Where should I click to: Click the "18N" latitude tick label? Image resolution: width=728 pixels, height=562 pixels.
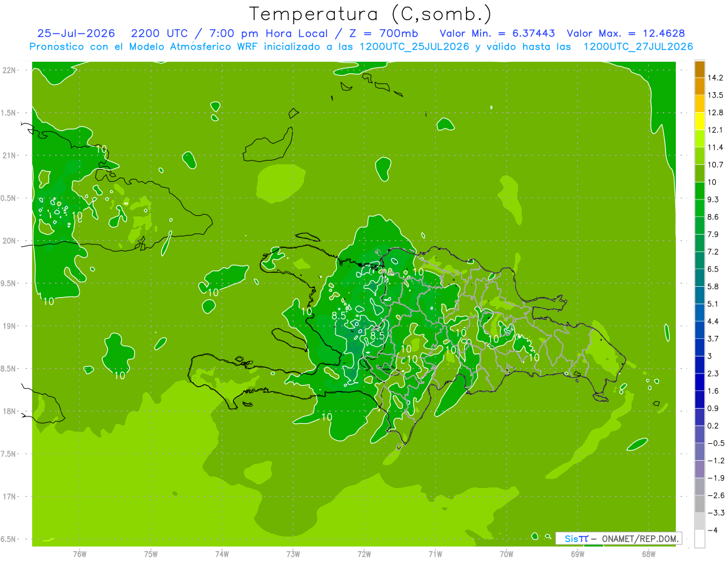click(10, 412)
